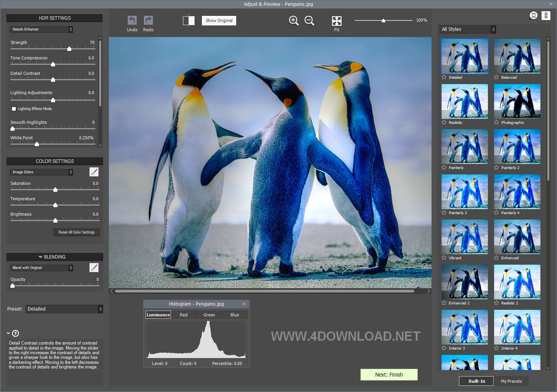The image size is (557, 392).
Task: Favorite the Realistic preset star
Action: coord(444,122)
